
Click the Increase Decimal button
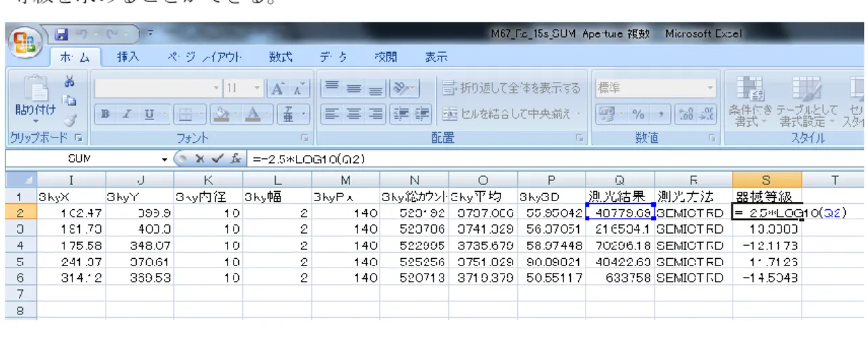686,114
